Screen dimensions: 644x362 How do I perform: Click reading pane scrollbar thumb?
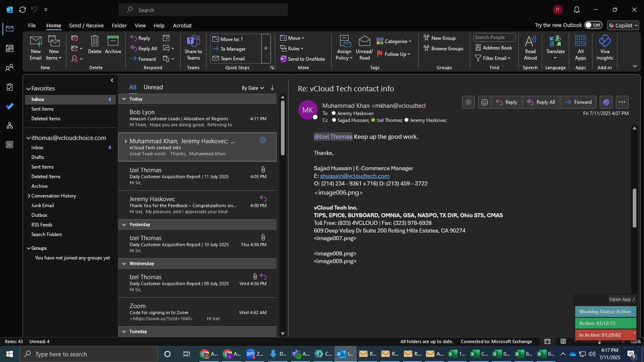coord(634,208)
